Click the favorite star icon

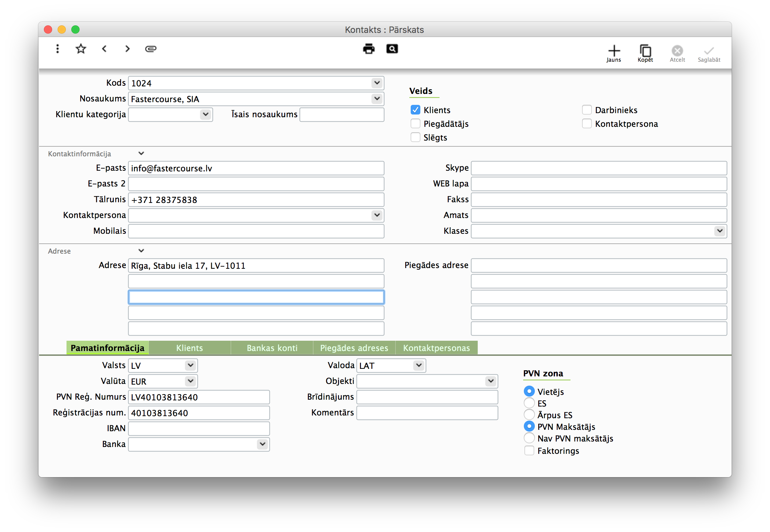pyautogui.click(x=81, y=49)
